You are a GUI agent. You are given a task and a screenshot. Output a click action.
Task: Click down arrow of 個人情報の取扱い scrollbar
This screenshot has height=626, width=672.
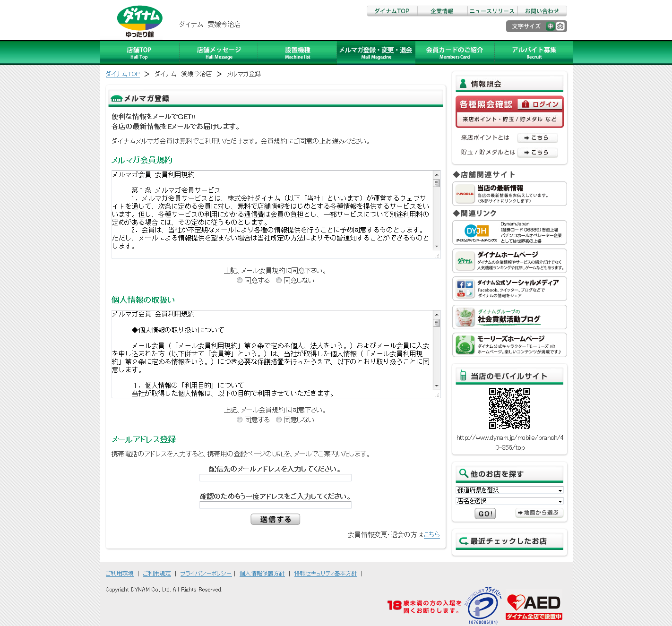437,386
